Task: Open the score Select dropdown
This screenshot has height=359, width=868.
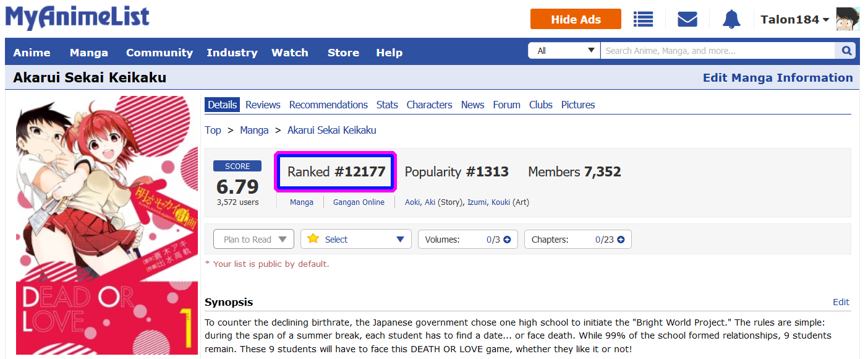Action: click(356, 240)
